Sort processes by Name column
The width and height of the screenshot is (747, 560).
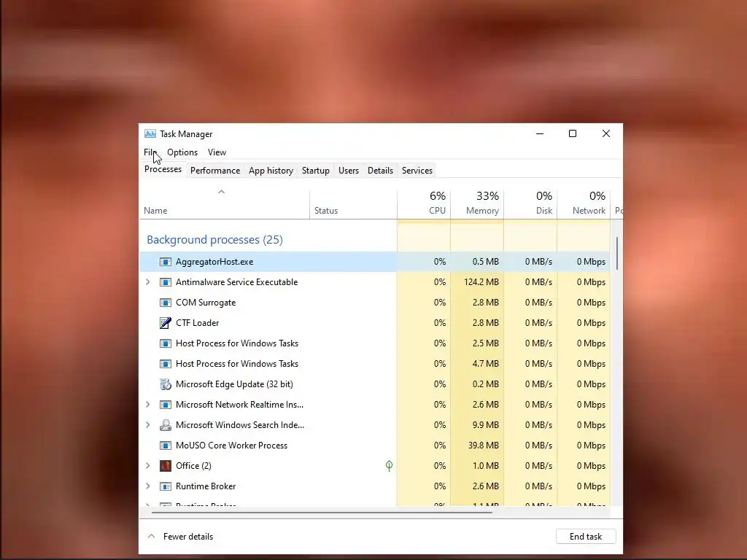tap(224, 204)
